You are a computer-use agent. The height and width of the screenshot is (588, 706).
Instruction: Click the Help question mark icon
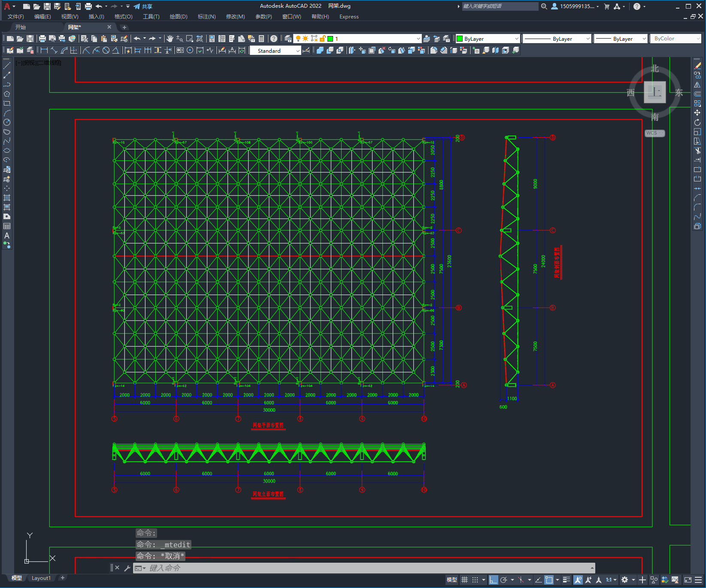274,39
